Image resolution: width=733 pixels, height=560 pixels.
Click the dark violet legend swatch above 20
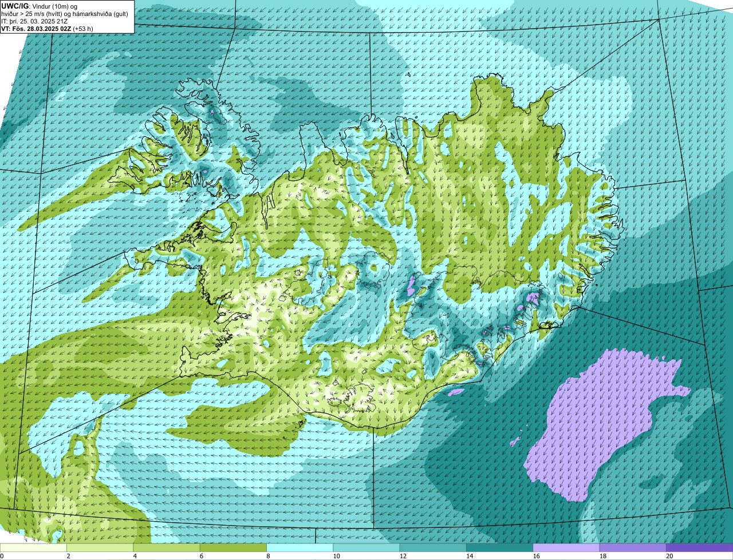pos(699,547)
